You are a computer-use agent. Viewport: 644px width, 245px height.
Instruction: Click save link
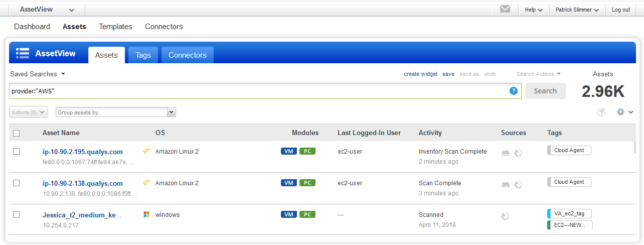coord(448,74)
